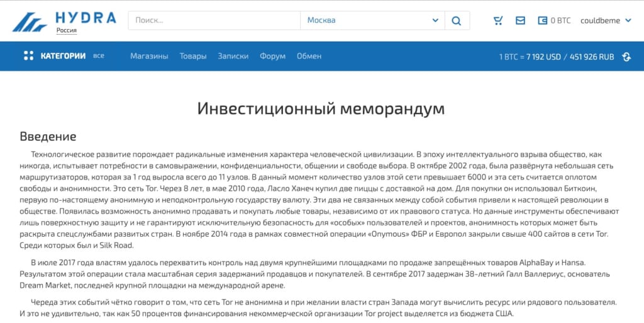The image size is (644, 323).
Task: Click the wallet icon beside the balance
Action: pyautogui.click(x=542, y=20)
